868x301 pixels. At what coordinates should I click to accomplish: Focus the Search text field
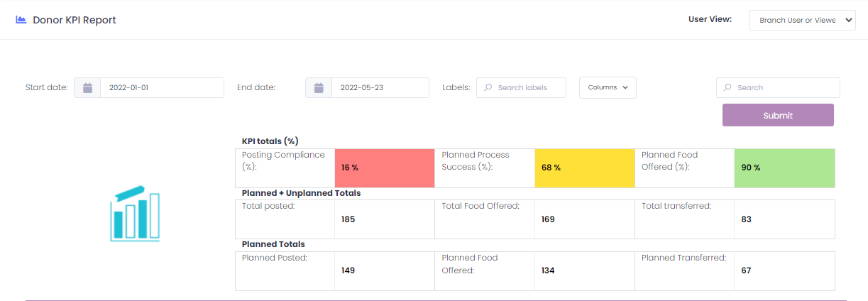786,88
